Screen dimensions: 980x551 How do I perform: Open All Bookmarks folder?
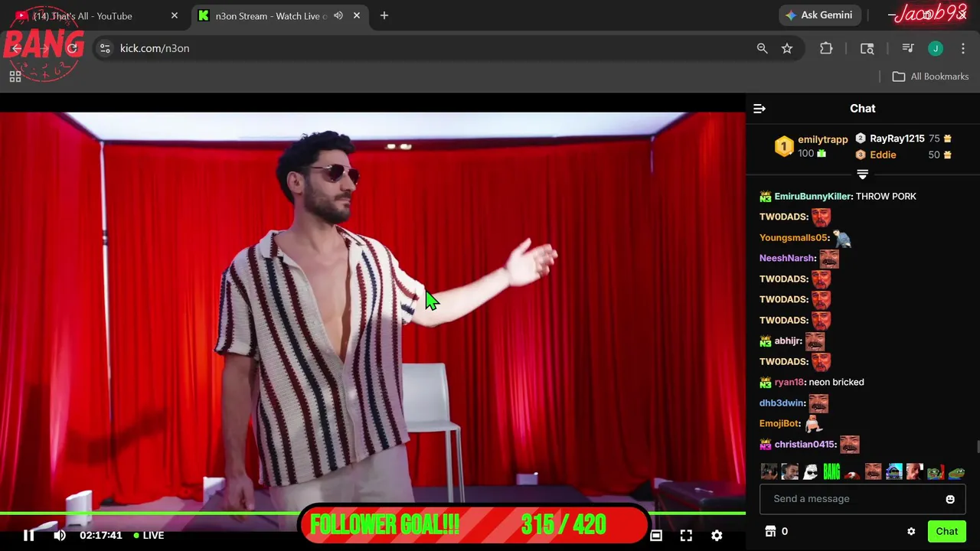coord(930,77)
